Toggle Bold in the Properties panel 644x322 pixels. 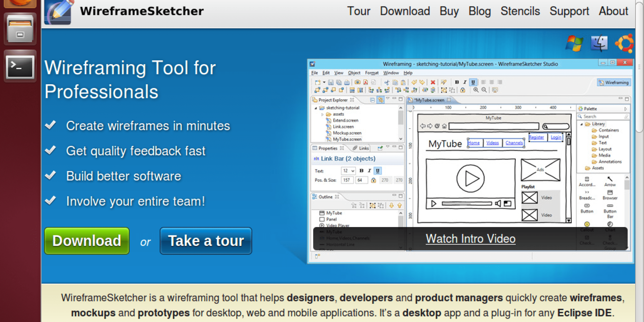[x=361, y=171]
